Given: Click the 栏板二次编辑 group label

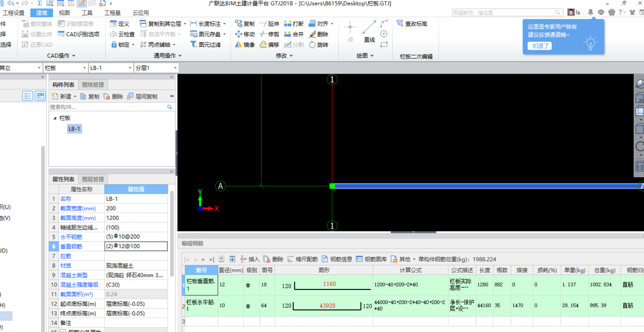Looking at the screenshot, I should (x=416, y=56).
